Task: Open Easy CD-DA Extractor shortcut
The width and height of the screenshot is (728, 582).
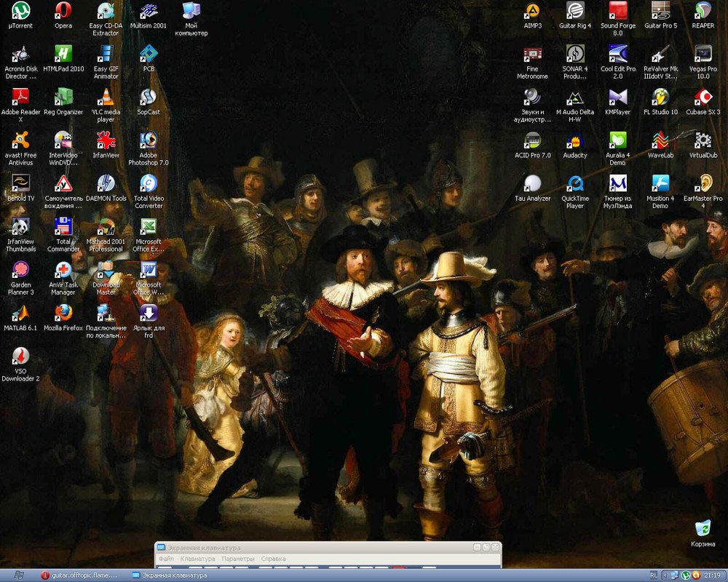Action: 106,19
